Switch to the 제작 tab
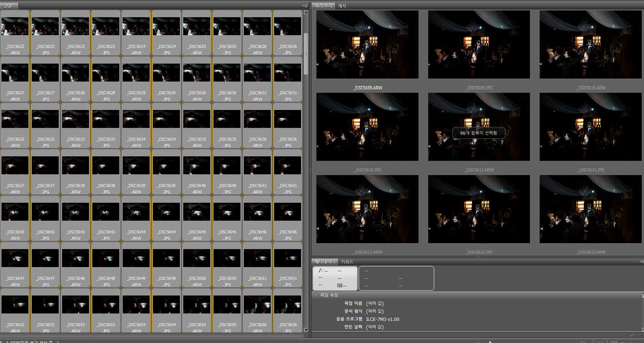644x343 pixels. [x=342, y=6]
